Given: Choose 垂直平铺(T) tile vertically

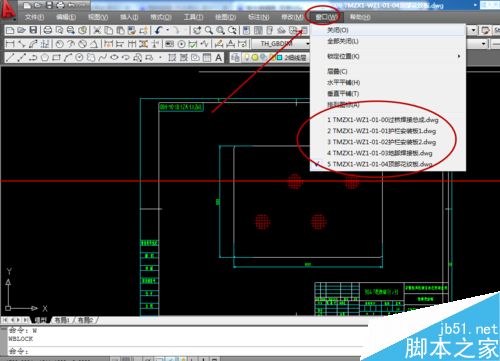Looking at the screenshot, I should click(388, 94).
